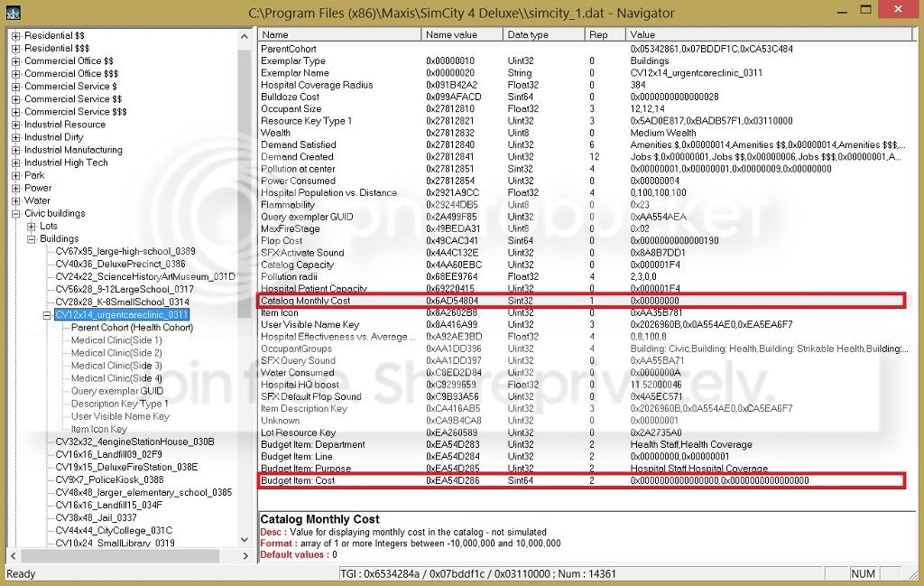
Task: Select Industrial High Tech tree item
Action: click(66, 163)
